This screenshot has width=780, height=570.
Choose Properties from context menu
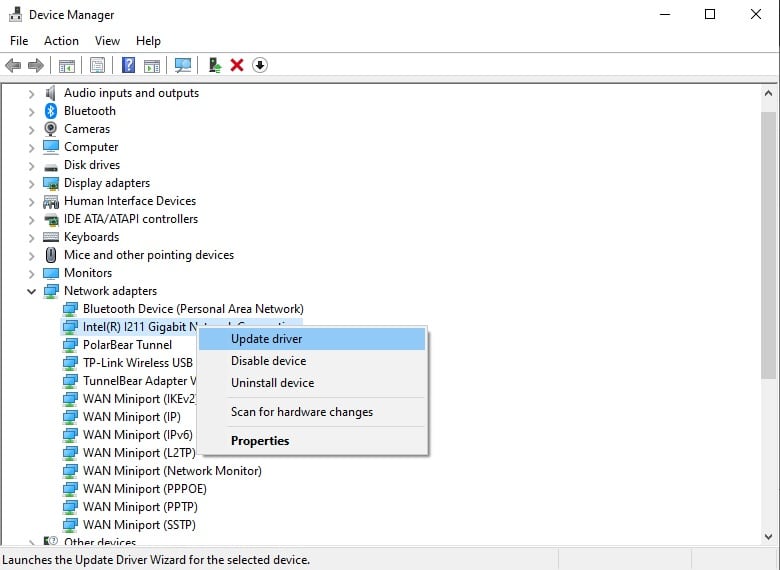point(312,441)
